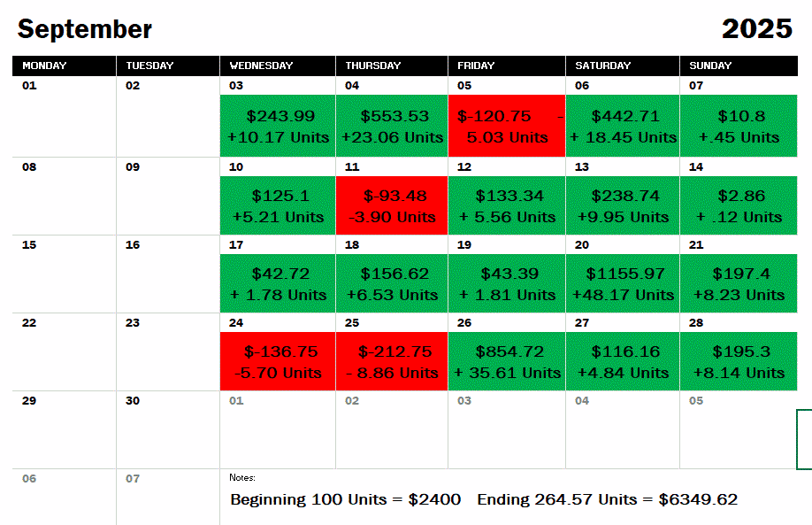The width and height of the screenshot is (812, 525).
Task: Select the $553.53 cell with +23.06 Units
Action: coord(392,126)
